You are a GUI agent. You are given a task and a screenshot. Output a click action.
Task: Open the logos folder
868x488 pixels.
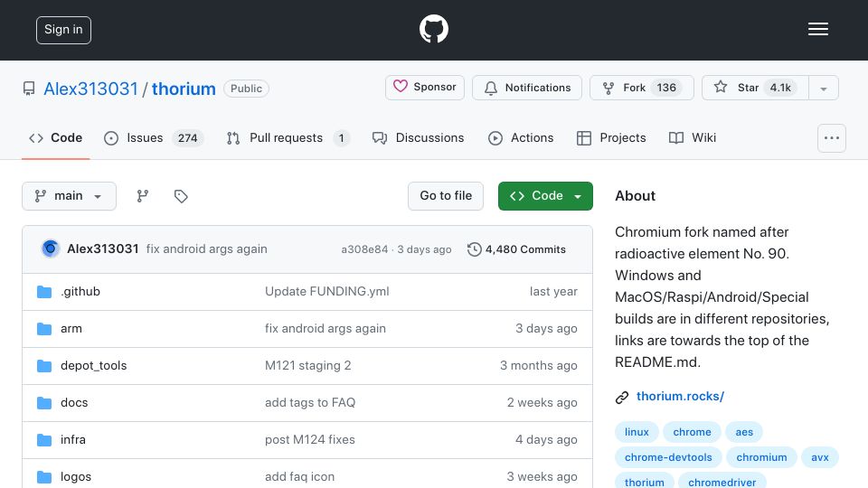pos(76,477)
